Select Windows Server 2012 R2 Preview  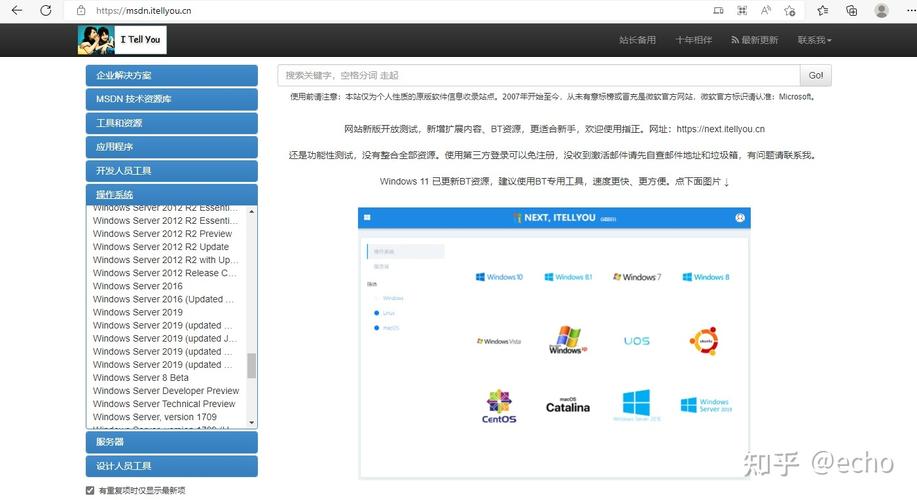tap(162, 233)
